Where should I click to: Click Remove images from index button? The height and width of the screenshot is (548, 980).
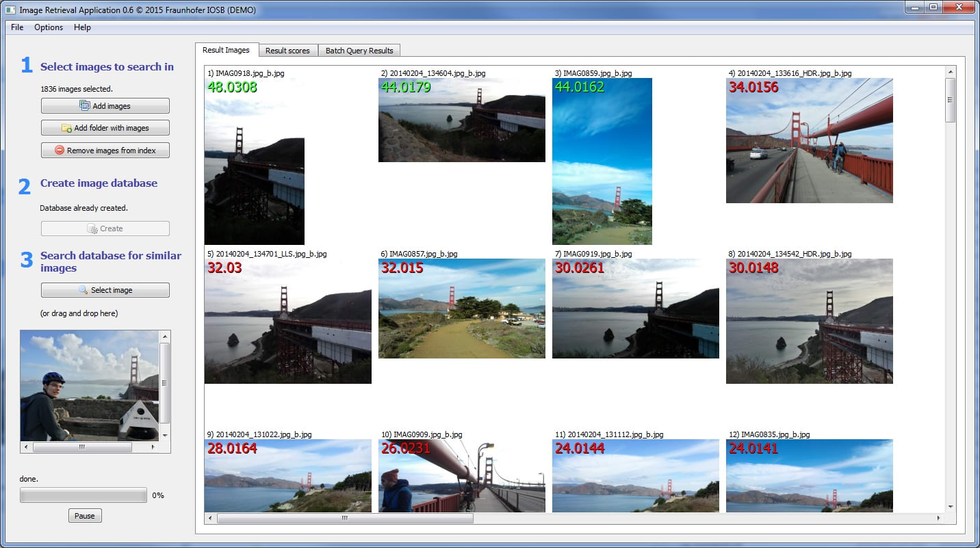[x=105, y=151]
